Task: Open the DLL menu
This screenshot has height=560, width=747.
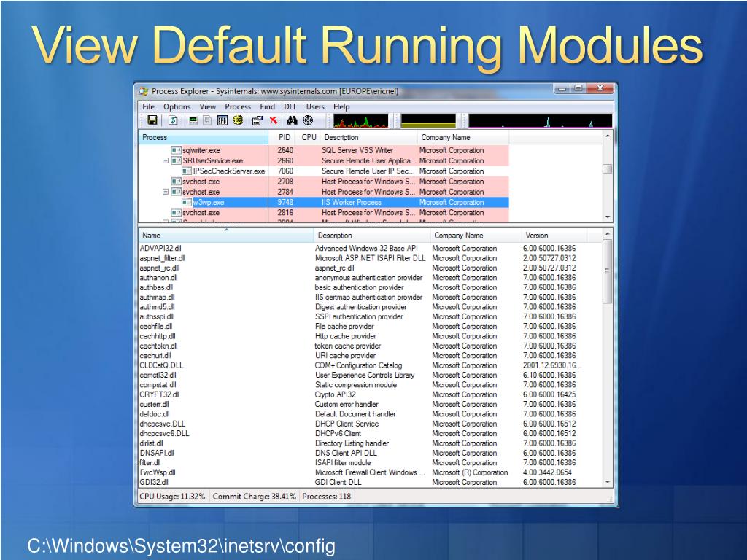Action: 290,106
